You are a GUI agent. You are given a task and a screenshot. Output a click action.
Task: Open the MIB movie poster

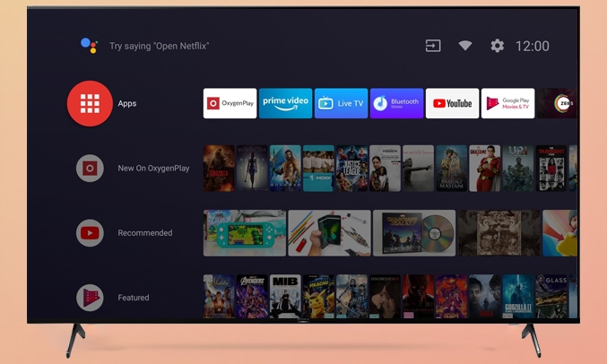click(x=285, y=297)
